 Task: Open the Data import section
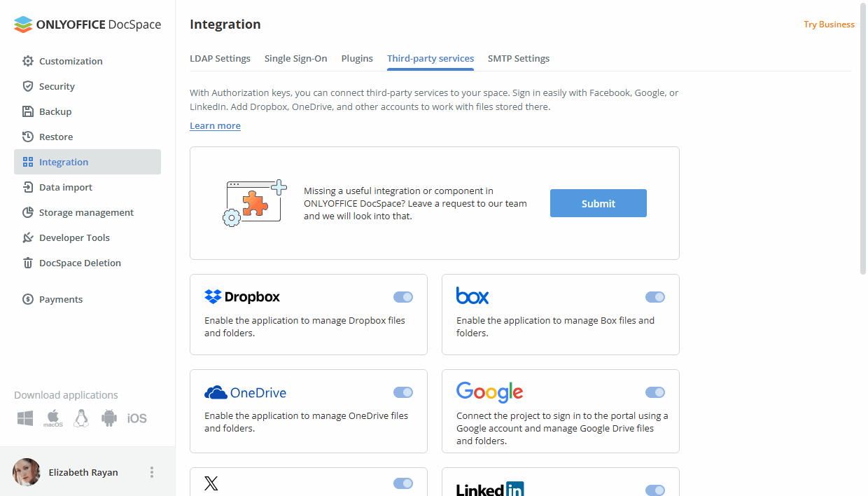65,187
